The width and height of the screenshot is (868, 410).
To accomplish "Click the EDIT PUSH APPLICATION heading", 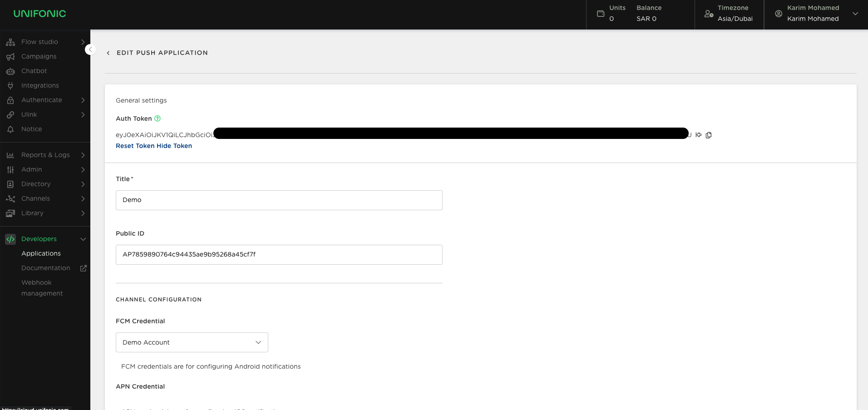I will tap(162, 53).
